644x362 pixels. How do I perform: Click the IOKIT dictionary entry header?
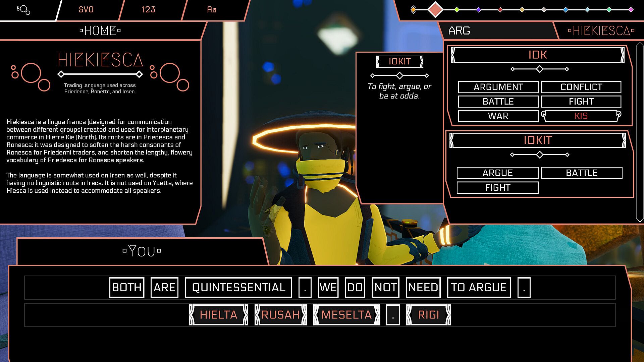click(x=537, y=140)
